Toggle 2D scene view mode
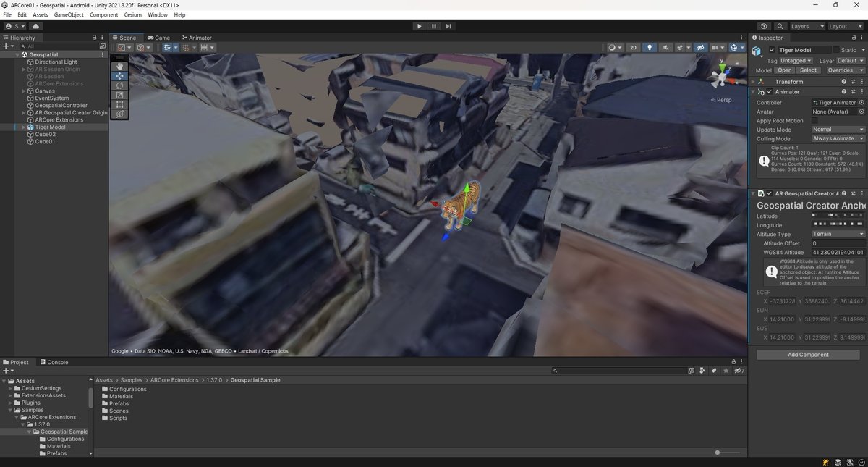Screen dimensions: 868x467 [633, 47]
